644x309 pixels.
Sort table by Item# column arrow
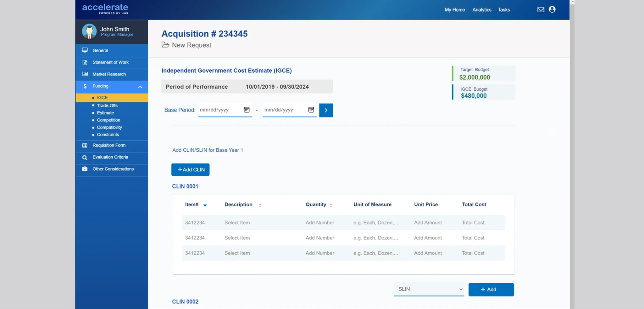(x=205, y=205)
